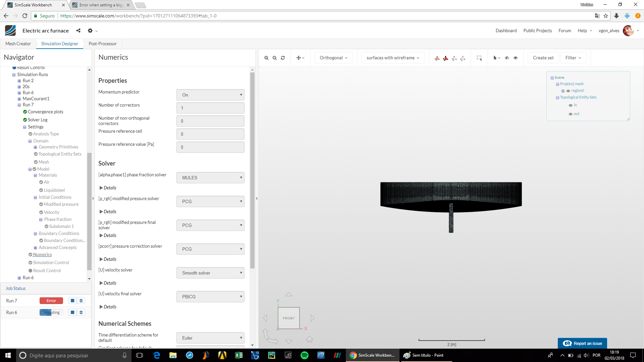Toggle visibility of the 'out' entity set
Screen dimensions: 644x362
[571, 114]
